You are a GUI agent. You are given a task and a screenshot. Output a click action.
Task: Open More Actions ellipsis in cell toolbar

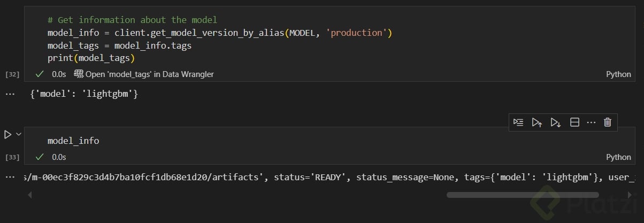click(x=591, y=122)
